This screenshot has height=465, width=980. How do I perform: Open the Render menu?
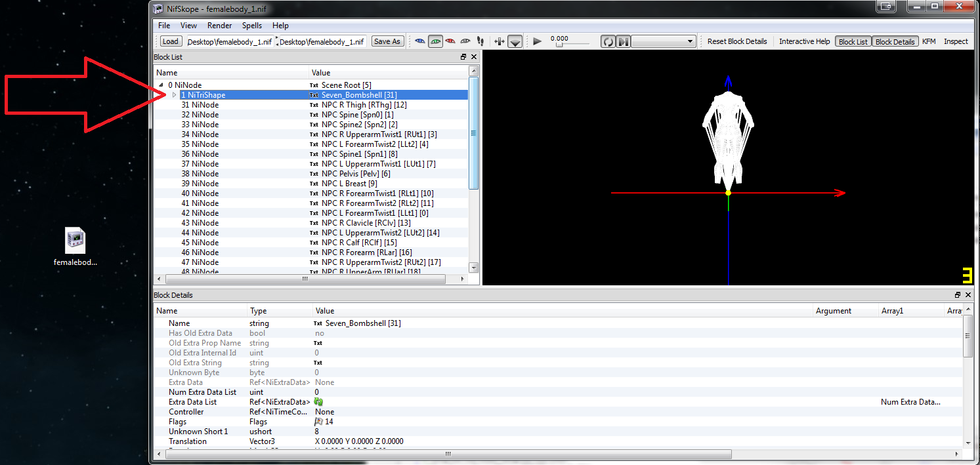(x=219, y=25)
